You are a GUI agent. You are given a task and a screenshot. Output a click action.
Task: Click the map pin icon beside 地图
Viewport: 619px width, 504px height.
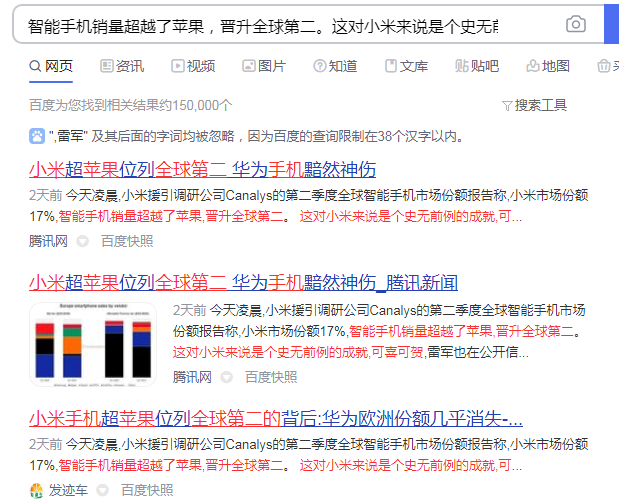tap(533, 66)
